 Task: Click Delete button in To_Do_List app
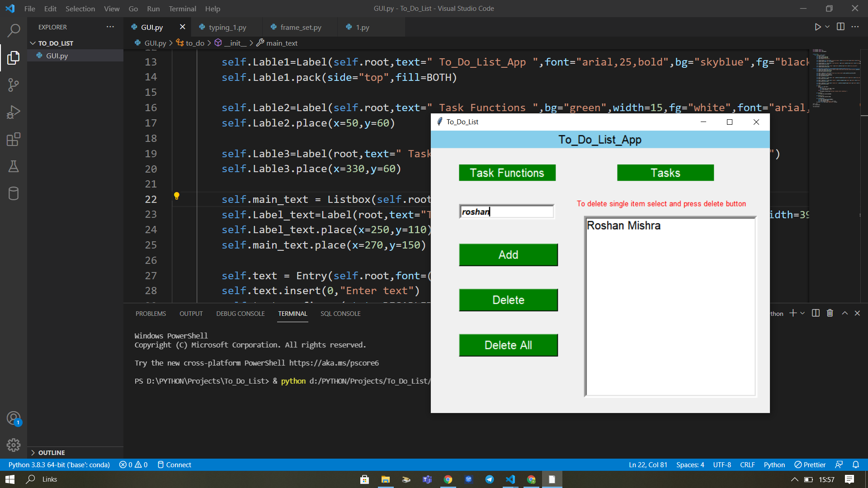tap(508, 300)
